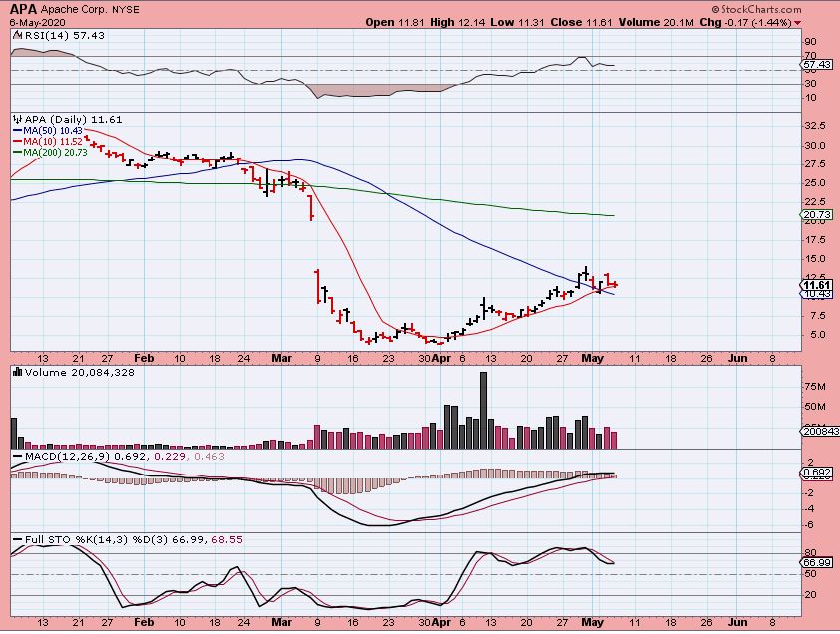
Task: Click the 20.73 MA(200) tag on right axis
Action: 817,214
